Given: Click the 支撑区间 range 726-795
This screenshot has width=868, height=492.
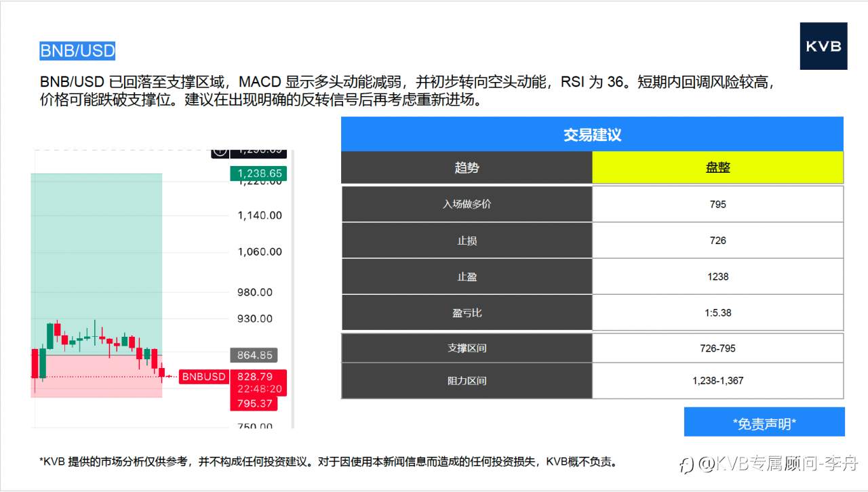Looking at the screenshot, I should 717,348.
